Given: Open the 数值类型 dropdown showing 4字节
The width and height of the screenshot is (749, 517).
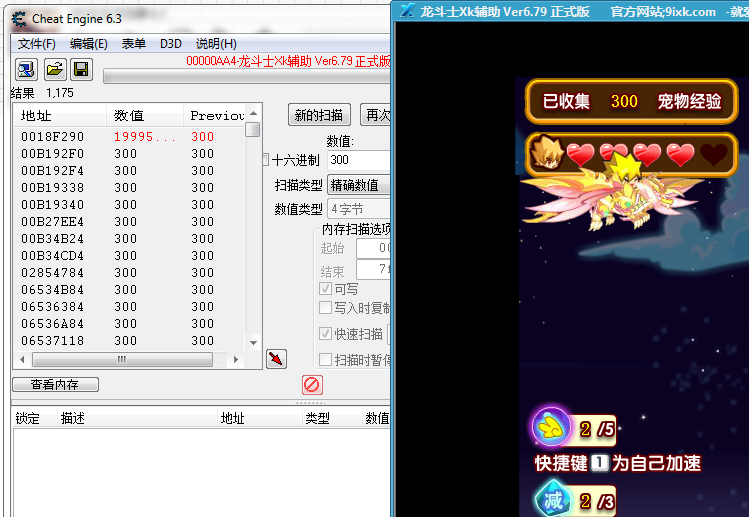Looking at the screenshot, I should click(359, 209).
